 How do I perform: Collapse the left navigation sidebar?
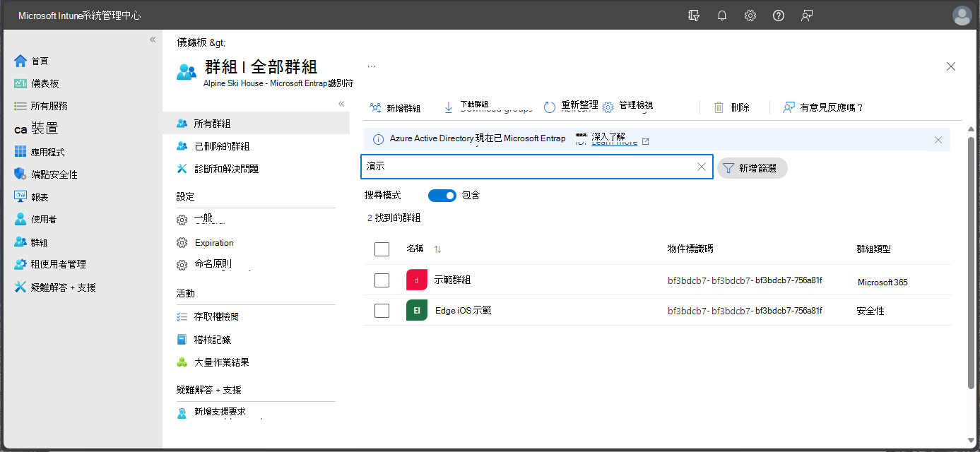[x=152, y=40]
